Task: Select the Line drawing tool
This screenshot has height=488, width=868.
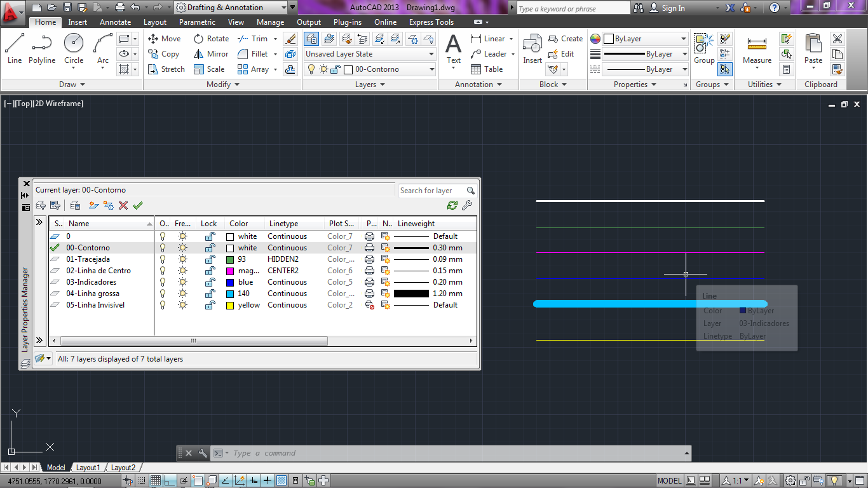Action: pyautogui.click(x=15, y=49)
